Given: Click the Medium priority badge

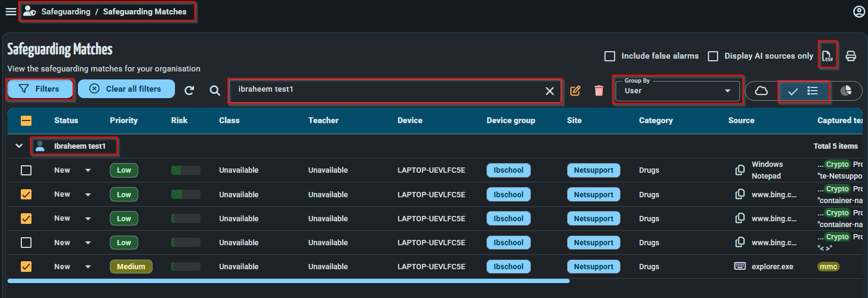Looking at the screenshot, I should (x=131, y=267).
